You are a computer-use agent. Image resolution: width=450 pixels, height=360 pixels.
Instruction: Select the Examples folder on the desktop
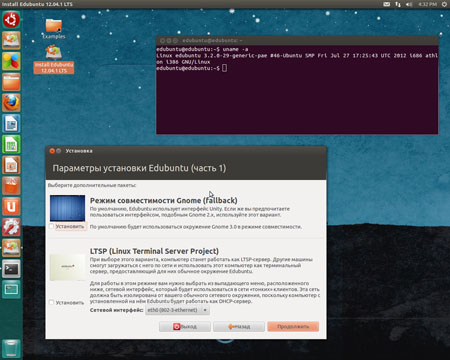[54, 29]
